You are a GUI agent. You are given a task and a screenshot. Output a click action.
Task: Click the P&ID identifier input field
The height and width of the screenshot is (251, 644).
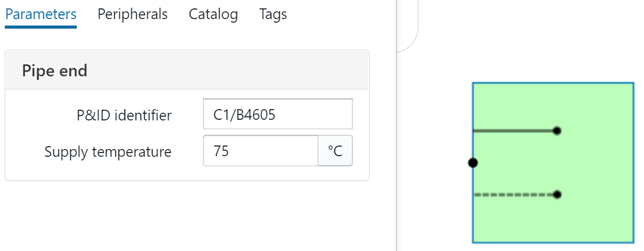click(277, 114)
